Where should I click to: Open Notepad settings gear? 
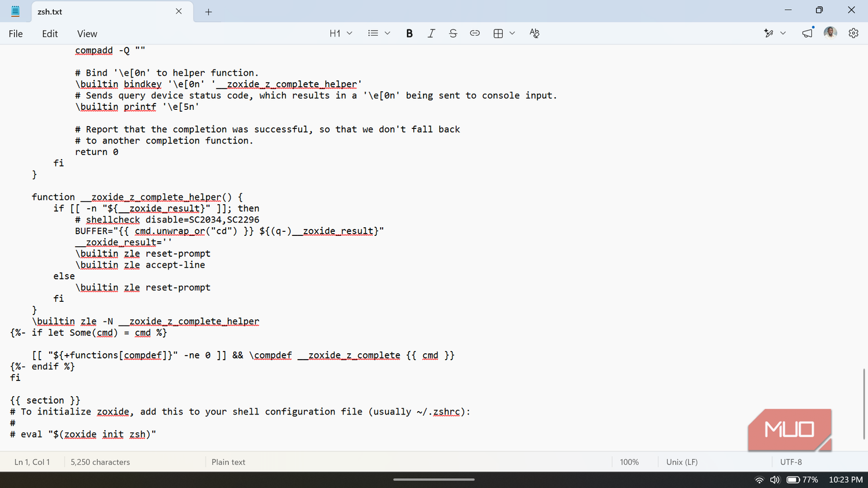pyautogui.click(x=854, y=34)
